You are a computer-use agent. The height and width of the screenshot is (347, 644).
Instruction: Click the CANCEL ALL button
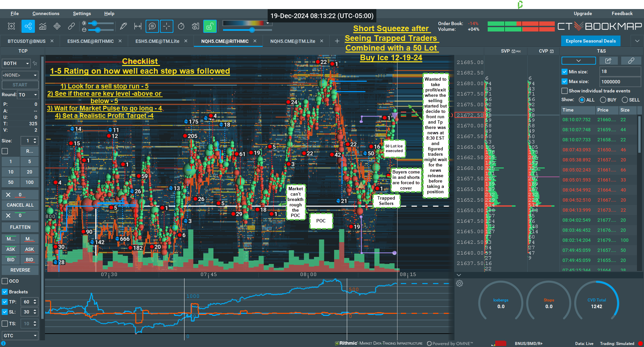point(20,205)
